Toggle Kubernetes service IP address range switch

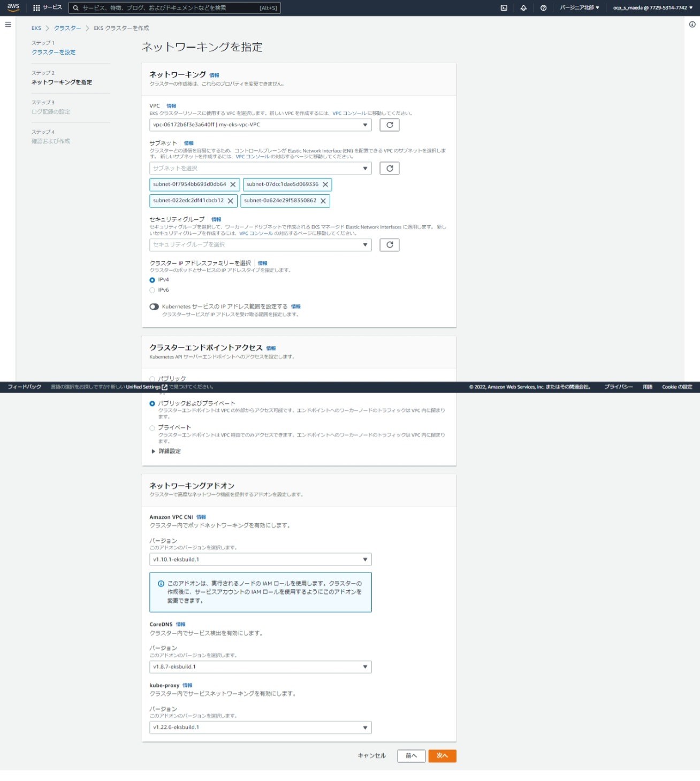[154, 307]
